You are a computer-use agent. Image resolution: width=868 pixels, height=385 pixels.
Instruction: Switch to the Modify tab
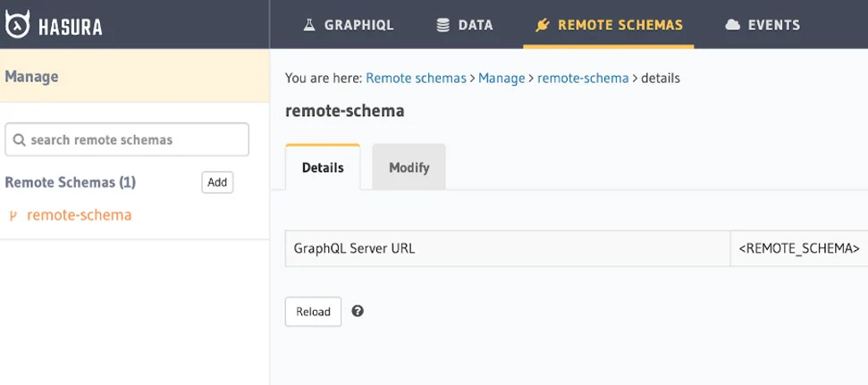[409, 168]
